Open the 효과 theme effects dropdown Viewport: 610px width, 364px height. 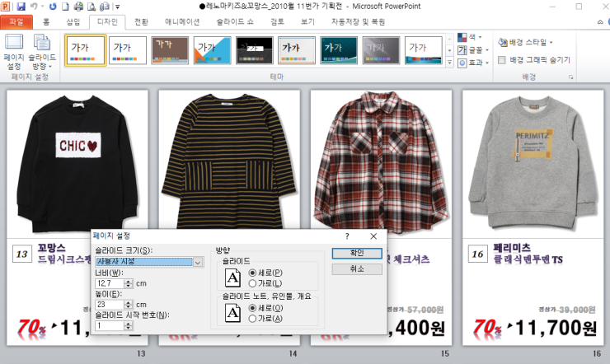point(472,63)
